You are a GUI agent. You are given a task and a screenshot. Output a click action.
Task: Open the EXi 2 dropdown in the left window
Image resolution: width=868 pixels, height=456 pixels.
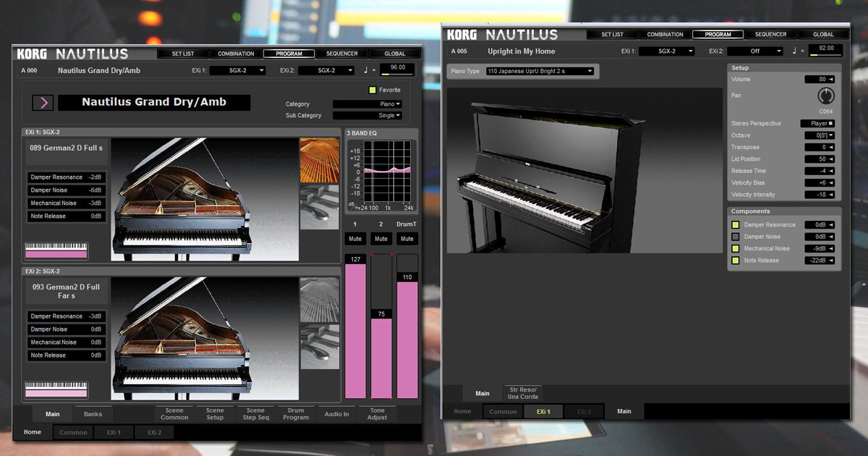click(x=326, y=70)
